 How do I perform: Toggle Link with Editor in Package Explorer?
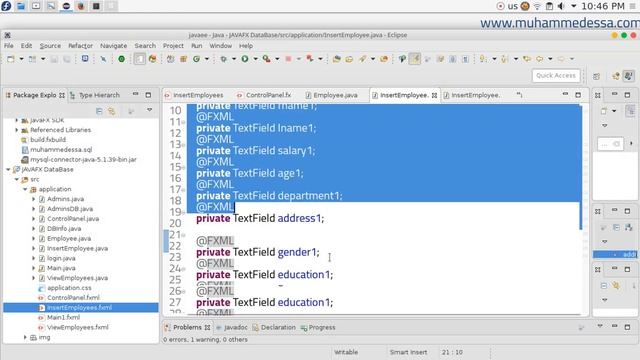click(x=111, y=111)
